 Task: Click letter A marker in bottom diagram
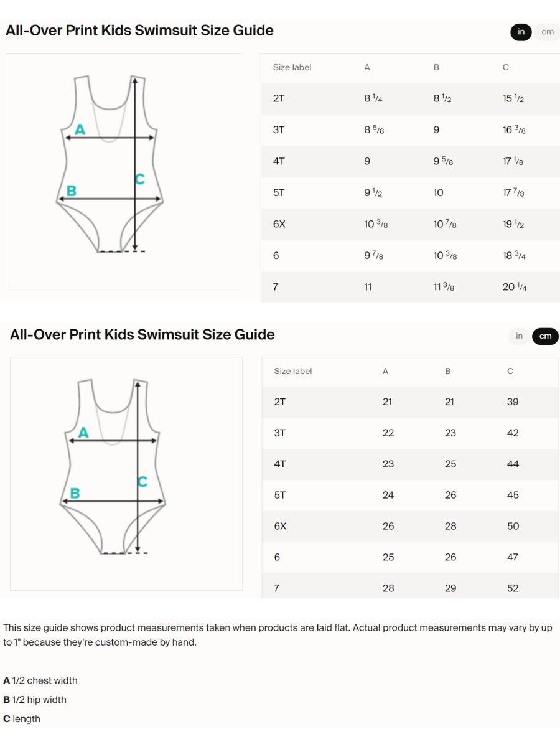tap(83, 432)
